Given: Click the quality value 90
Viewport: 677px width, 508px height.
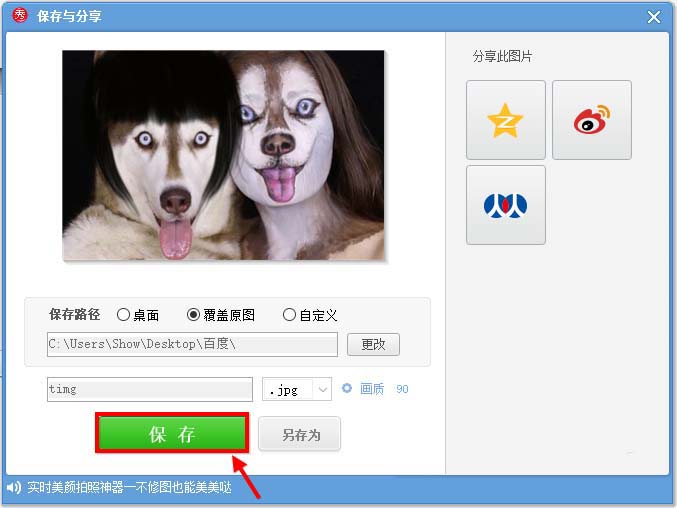Looking at the screenshot, I should (402, 389).
